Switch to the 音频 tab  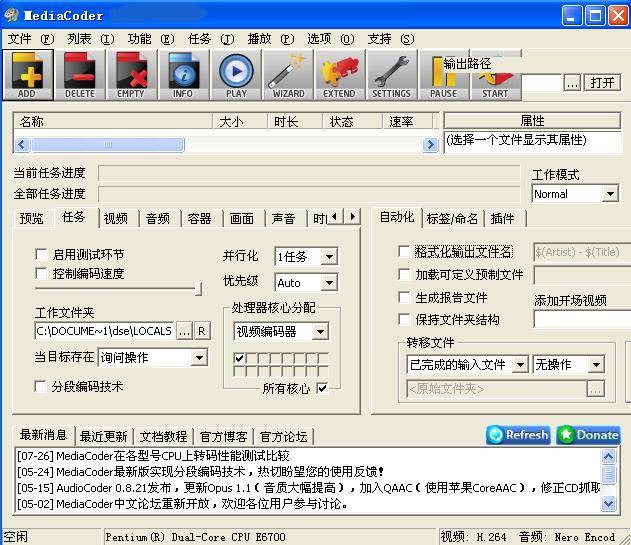[x=158, y=219]
